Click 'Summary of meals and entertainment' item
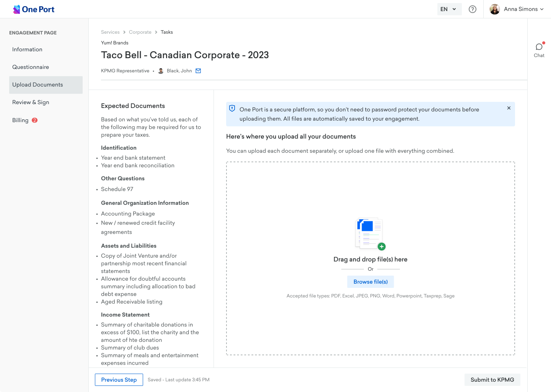 pos(150,359)
